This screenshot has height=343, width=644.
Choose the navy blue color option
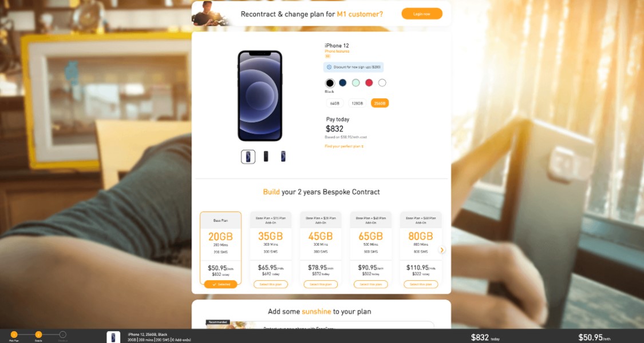click(x=342, y=83)
